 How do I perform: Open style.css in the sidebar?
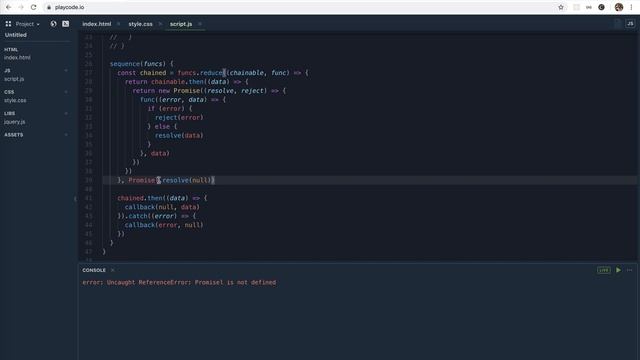tap(16, 100)
